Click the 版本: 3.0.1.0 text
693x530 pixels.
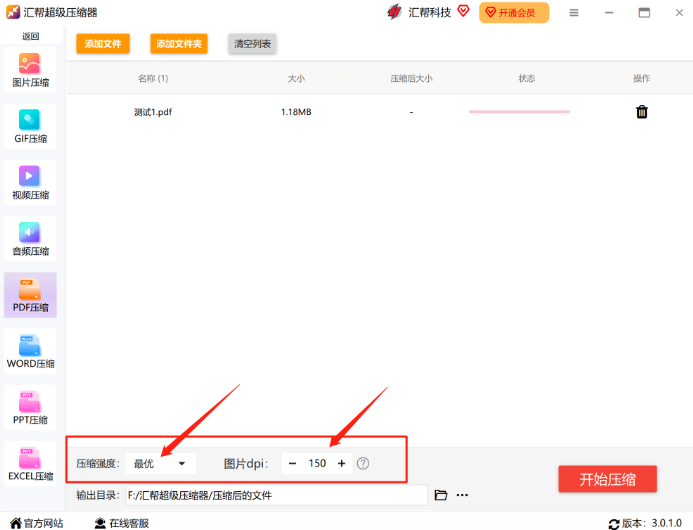coord(652,523)
